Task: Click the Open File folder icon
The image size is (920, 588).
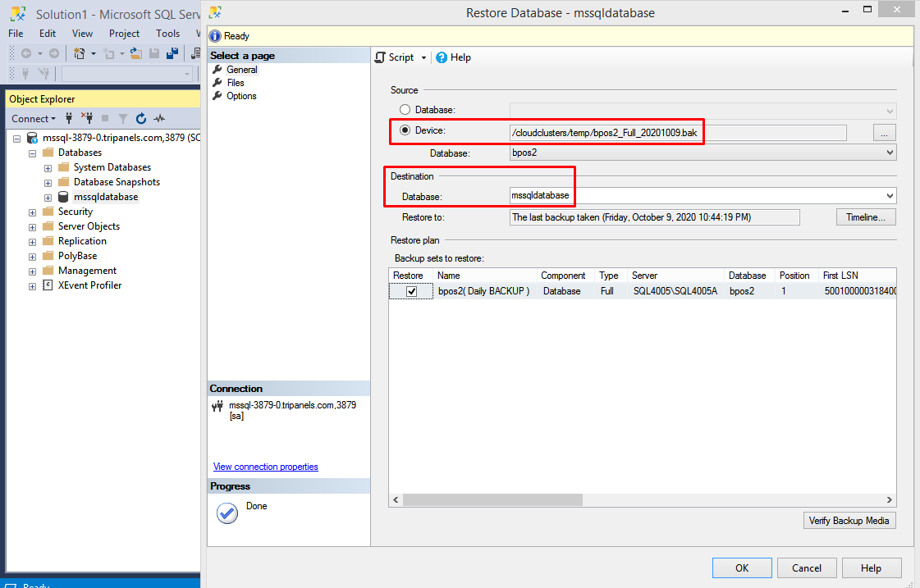Action: (x=136, y=53)
